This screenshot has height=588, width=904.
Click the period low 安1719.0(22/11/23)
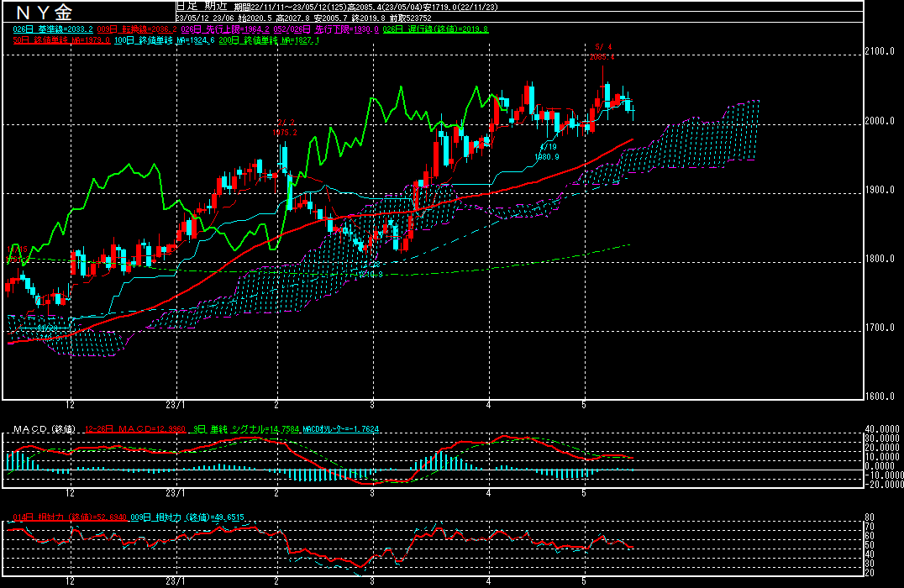pyautogui.click(x=460, y=8)
